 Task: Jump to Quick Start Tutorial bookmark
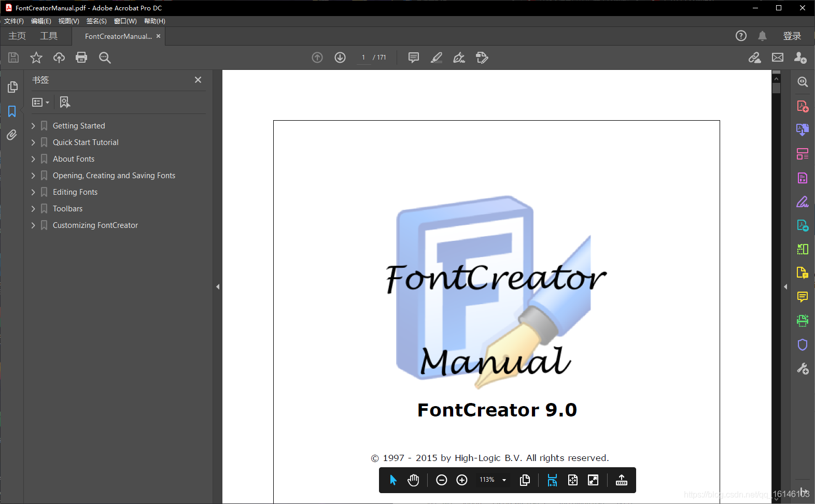tap(86, 142)
